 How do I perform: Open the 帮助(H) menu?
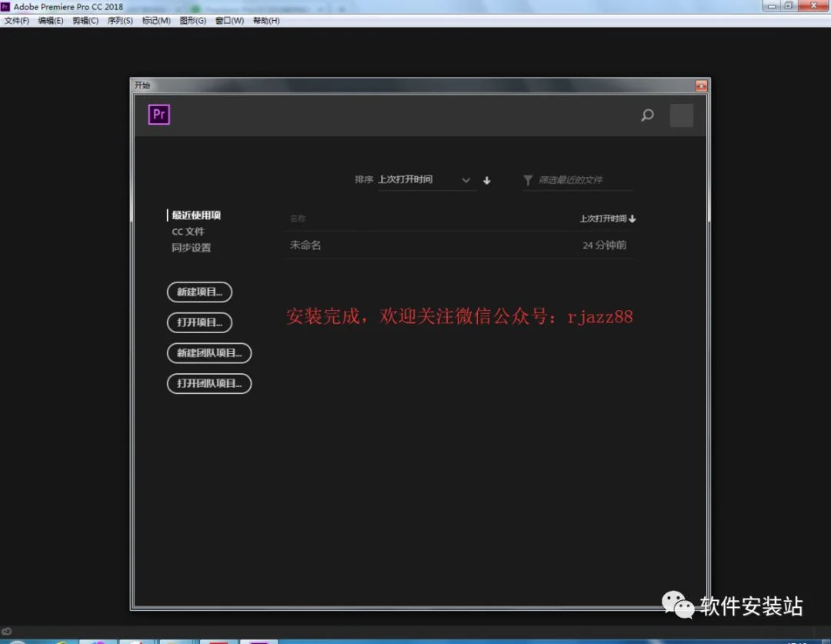[266, 21]
